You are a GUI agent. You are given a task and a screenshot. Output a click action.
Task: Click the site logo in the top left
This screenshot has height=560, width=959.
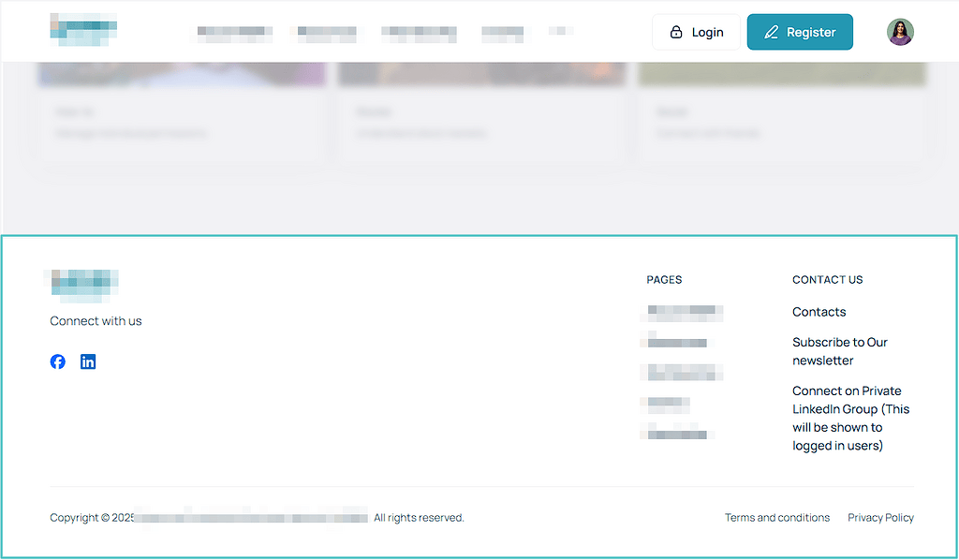pyautogui.click(x=82, y=29)
